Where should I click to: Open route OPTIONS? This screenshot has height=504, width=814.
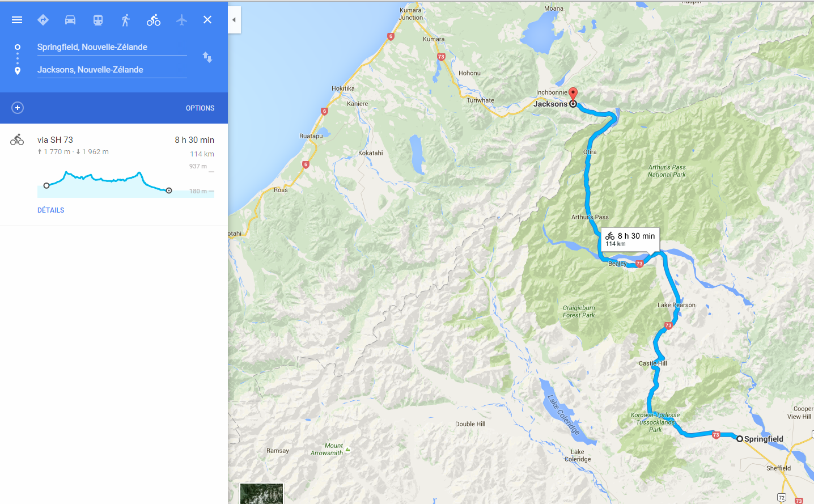coord(200,108)
